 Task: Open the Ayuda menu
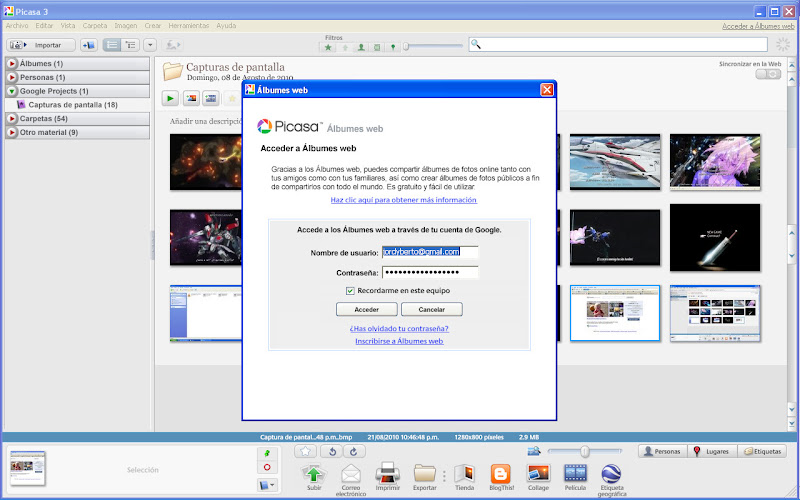coord(226,26)
